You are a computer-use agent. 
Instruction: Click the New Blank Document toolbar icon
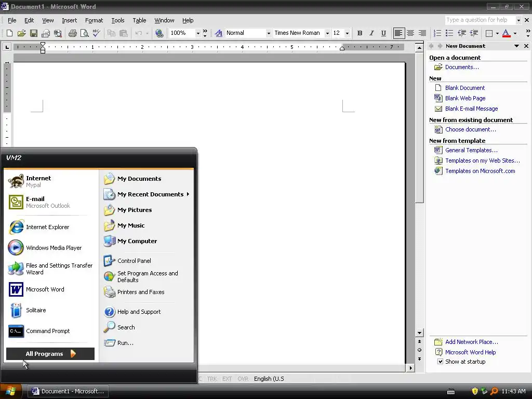[x=9, y=33]
